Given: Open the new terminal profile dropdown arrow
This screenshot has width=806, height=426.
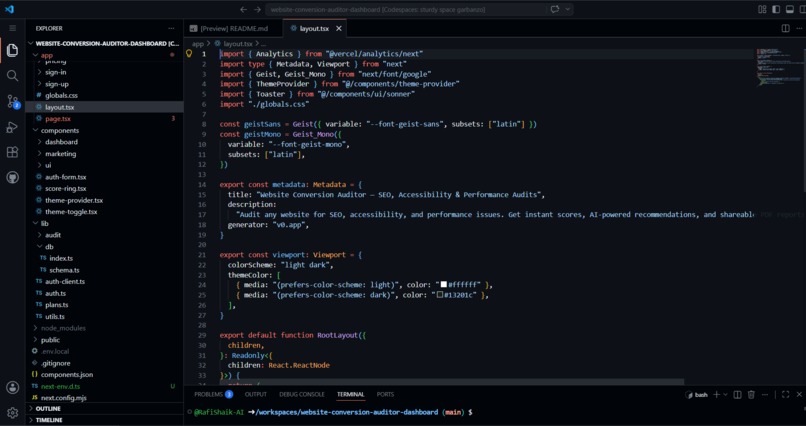Looking at the screenshot, I should (725, 395).
